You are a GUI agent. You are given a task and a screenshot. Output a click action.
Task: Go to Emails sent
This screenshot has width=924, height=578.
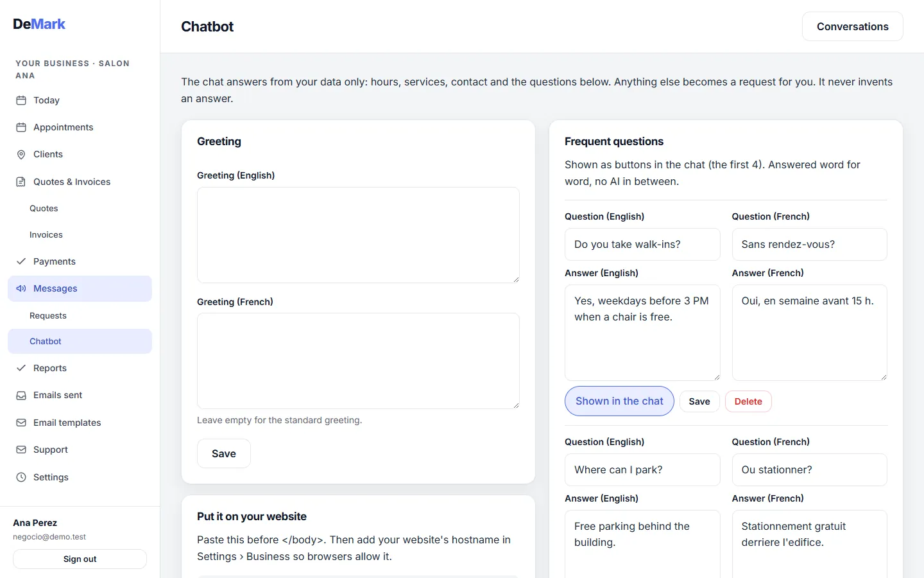click(x=80, y=395)
